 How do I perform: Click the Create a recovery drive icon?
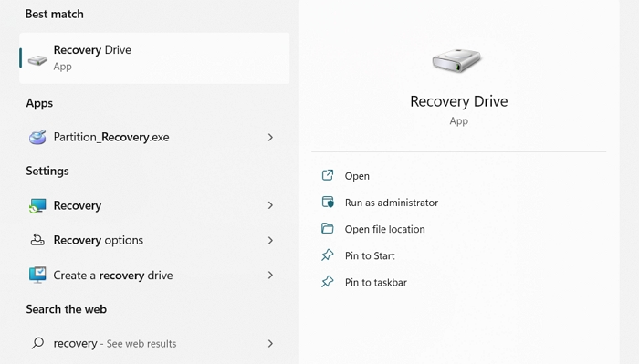point(37,275)
